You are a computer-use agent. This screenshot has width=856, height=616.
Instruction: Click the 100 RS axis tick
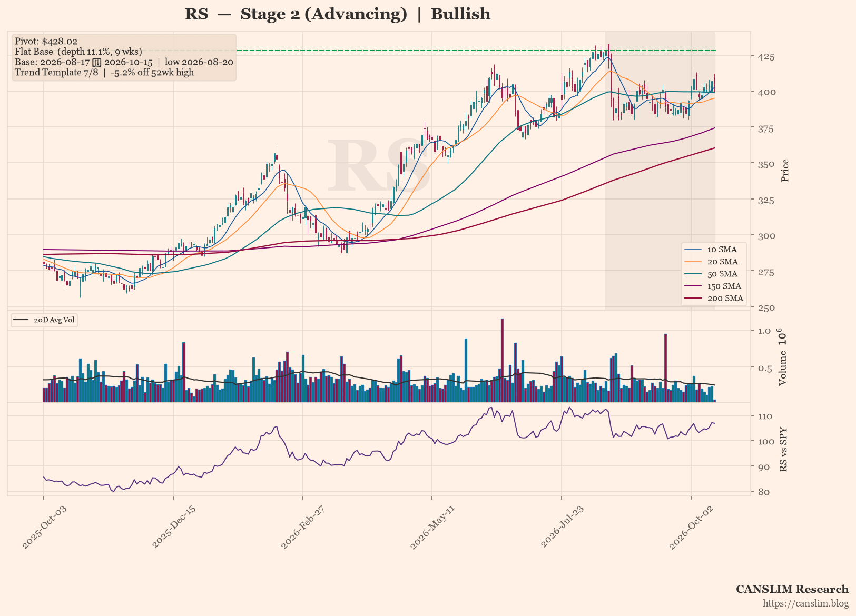[765, 441]
